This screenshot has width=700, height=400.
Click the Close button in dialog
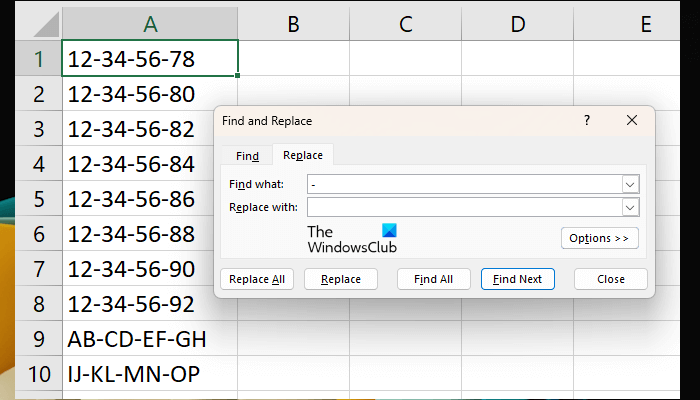pos(611,279)
